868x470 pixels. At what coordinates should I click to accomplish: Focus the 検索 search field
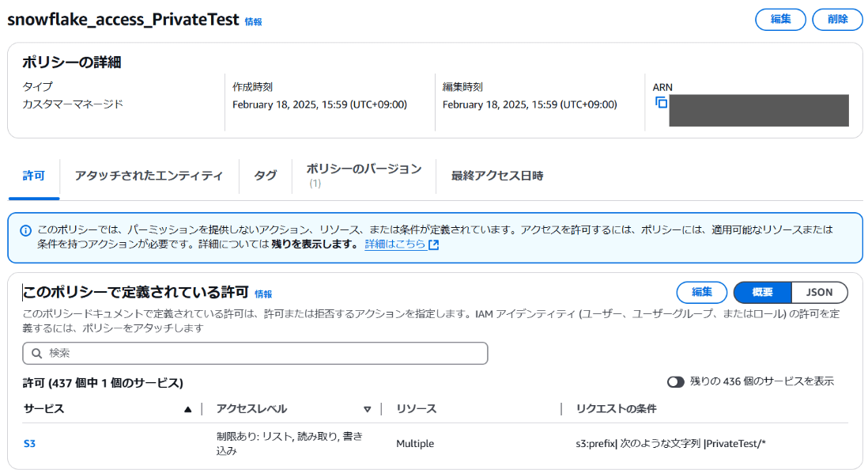(x=261, y=353)
